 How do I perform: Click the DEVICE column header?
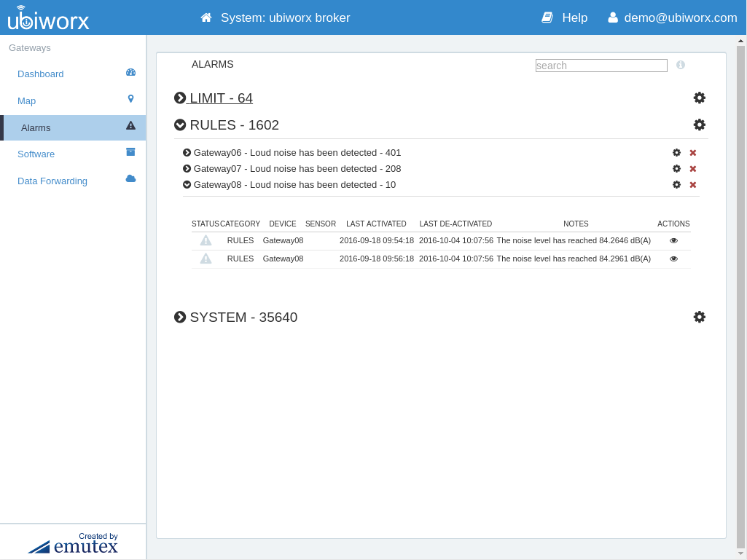point(283,224)
